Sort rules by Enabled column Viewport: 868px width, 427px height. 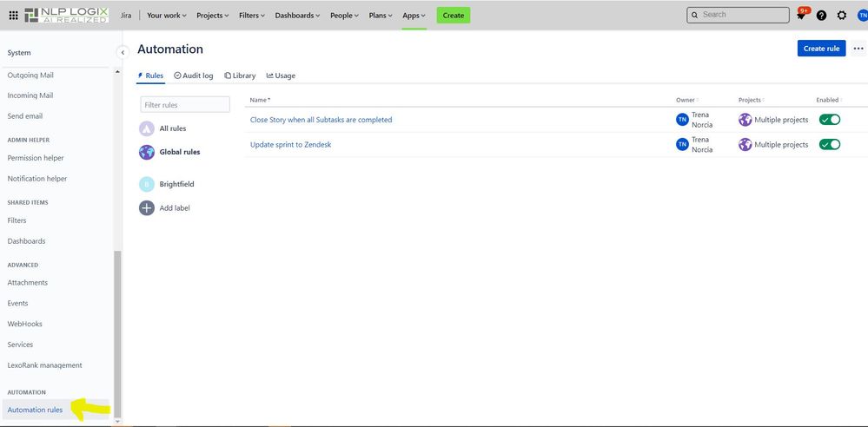[x=829, y=100]
